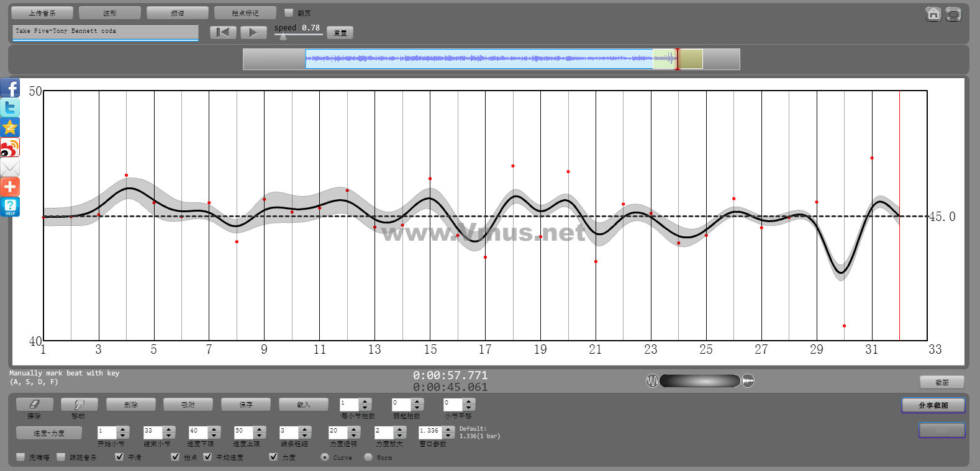Select the eraser (擦除) tool
The height and width of the screenshot is (471, 980).
click(x=34, y=405)
